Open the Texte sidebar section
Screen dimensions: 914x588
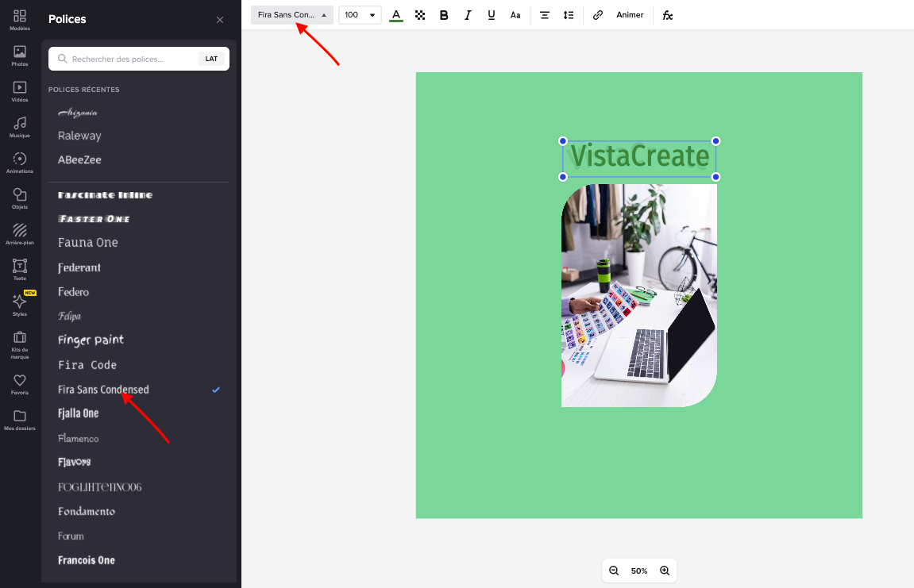pyautogui.click(x=20, y=270)
